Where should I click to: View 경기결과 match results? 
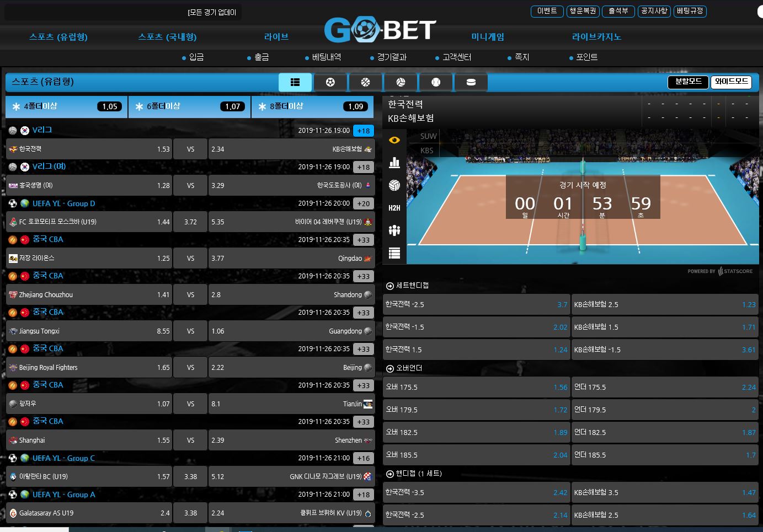(x=388, y=57)
